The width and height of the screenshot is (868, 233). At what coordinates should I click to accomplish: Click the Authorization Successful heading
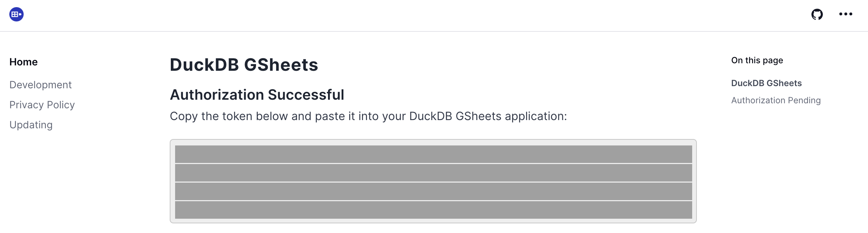click(257, 94)
